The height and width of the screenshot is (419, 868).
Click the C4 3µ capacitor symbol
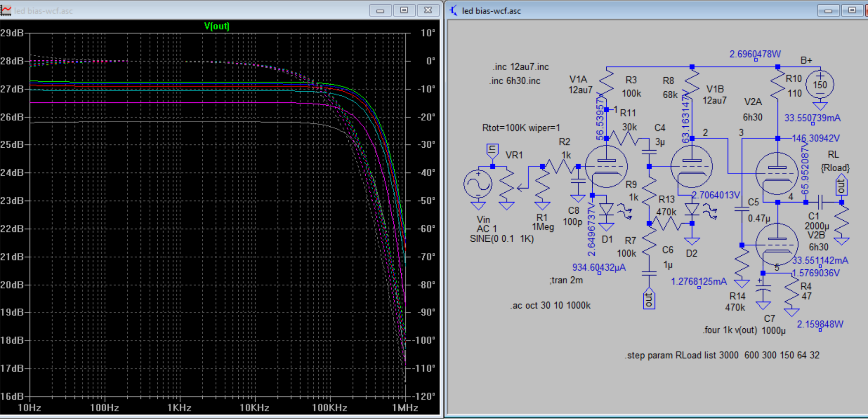(x=649, y=151)
